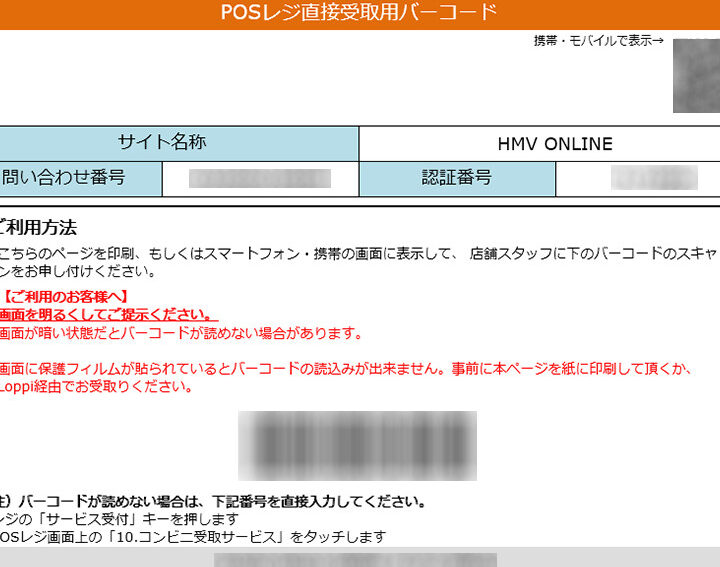This screenshot has width=720, height=567.
Task: Click the '10.コンビニ受取サービス' instruction line
Action: click(x=193, y=537)
